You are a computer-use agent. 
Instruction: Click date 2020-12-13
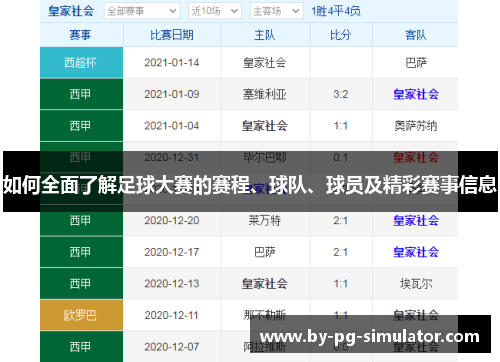coord(172,284)
